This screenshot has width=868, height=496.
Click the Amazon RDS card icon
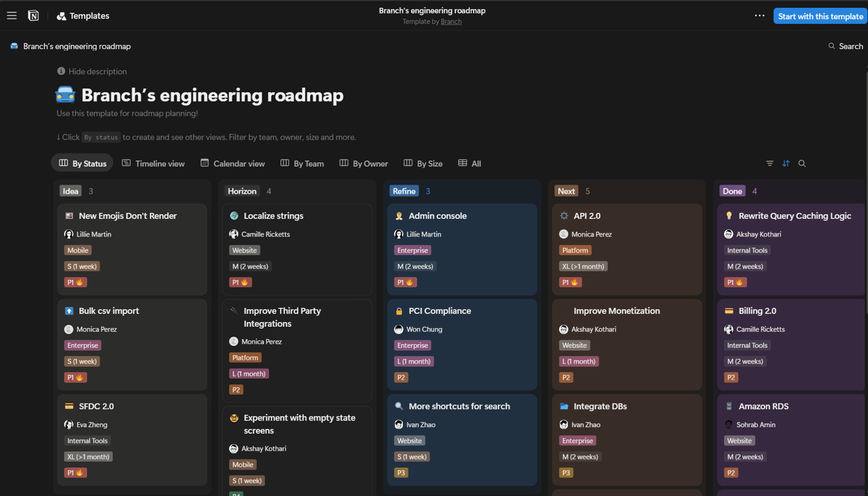pyautogui.click(x=729, y=406)
